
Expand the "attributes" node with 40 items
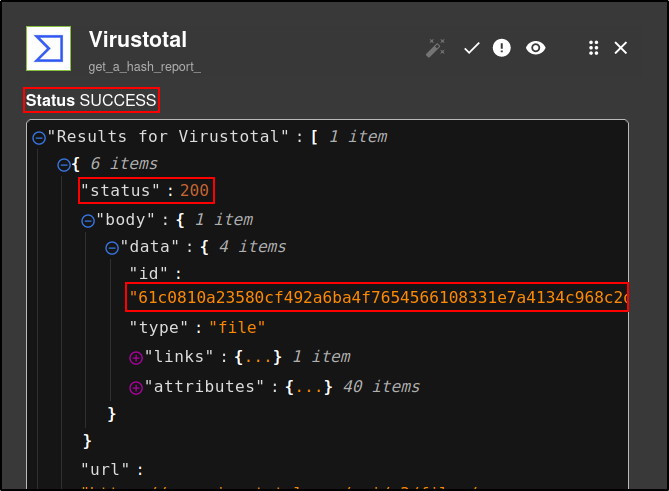tap(136, 388)
